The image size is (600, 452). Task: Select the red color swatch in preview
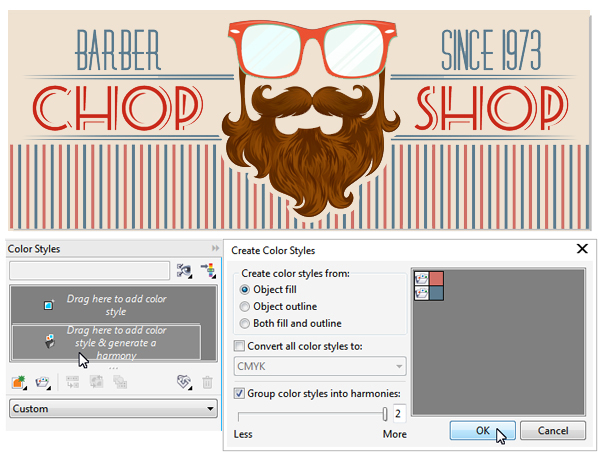point(436,278)
